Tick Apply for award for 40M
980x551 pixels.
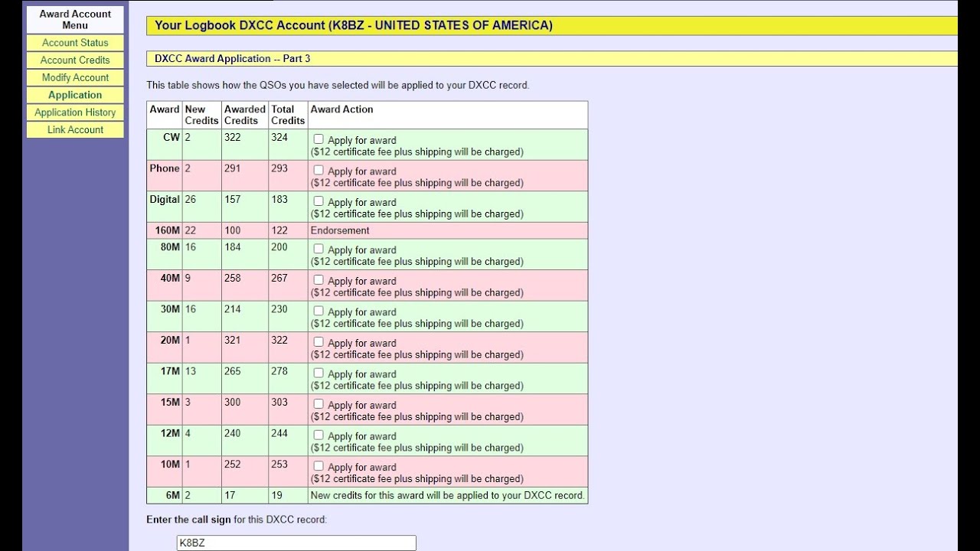point(318,280)
